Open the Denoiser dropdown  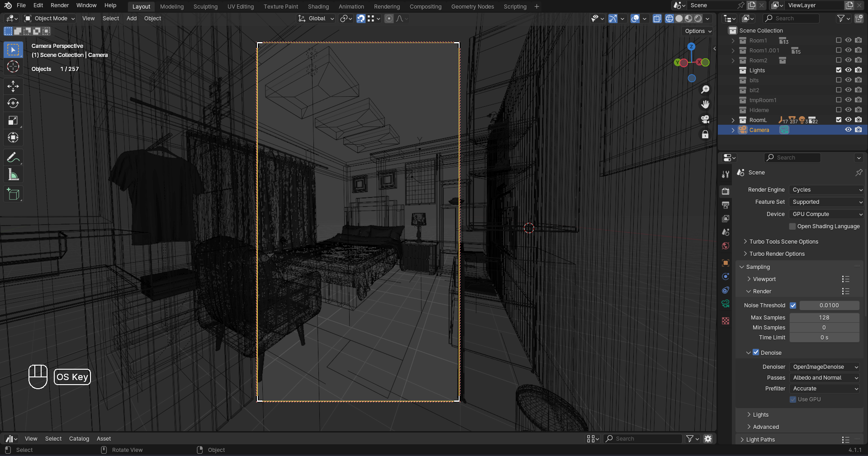825,367
